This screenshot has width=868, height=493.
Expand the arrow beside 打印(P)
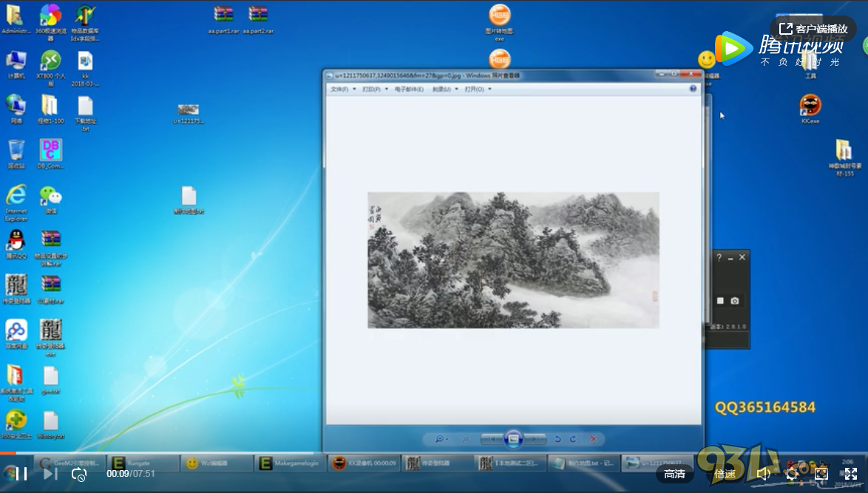387,89
